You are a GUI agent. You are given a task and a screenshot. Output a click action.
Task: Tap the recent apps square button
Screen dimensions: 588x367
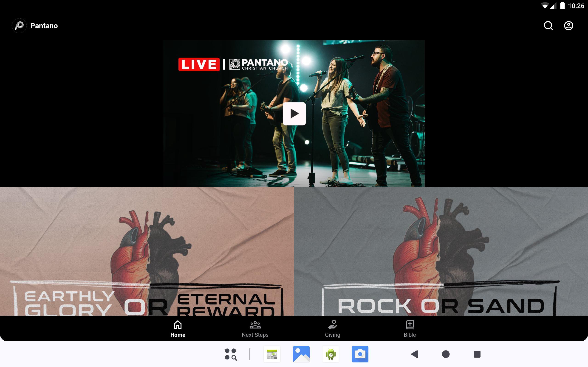click(477, 354)
